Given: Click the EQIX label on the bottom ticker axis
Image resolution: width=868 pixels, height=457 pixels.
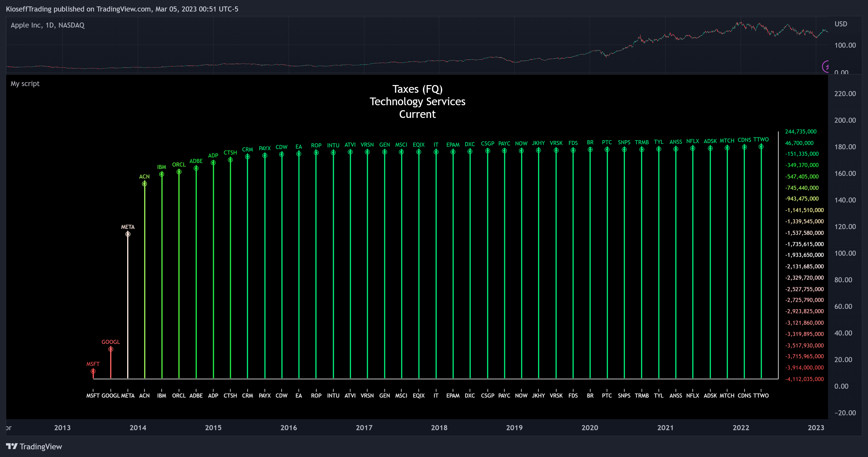Looking at the screenshot, I should [419, 396].
